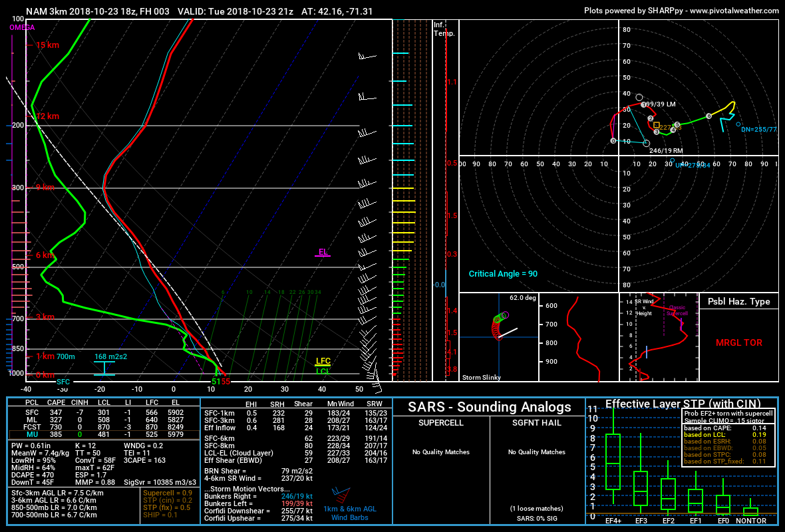This screenshot has width=785, height=532.
Task: Click '(1 loose matches)' under SGFNT HAIL
Action: coord(537,509)
